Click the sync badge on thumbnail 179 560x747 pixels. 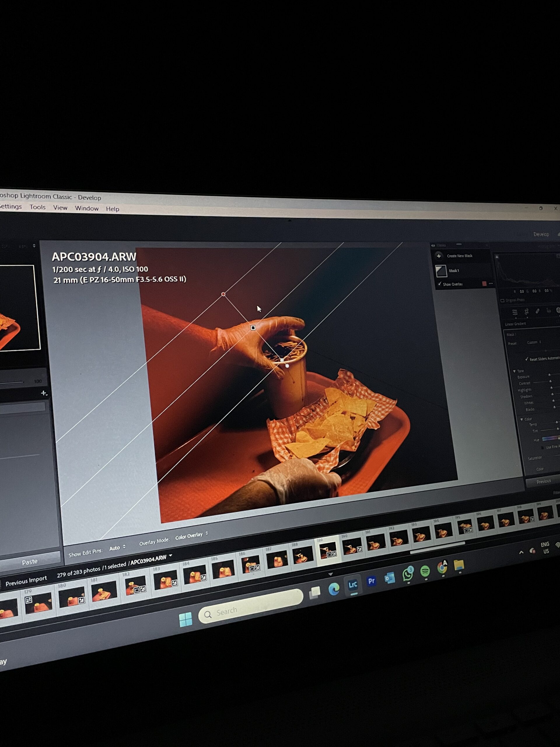(29, 600)
